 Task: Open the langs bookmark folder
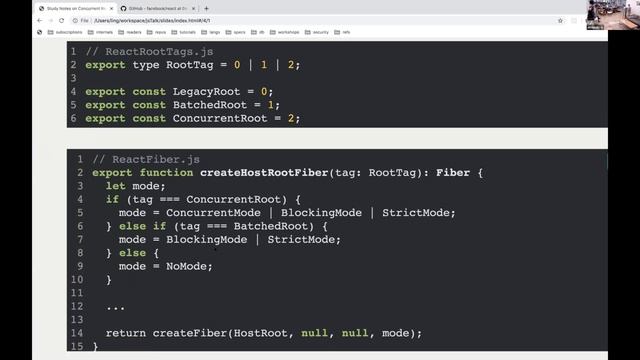tap(211, 32)
